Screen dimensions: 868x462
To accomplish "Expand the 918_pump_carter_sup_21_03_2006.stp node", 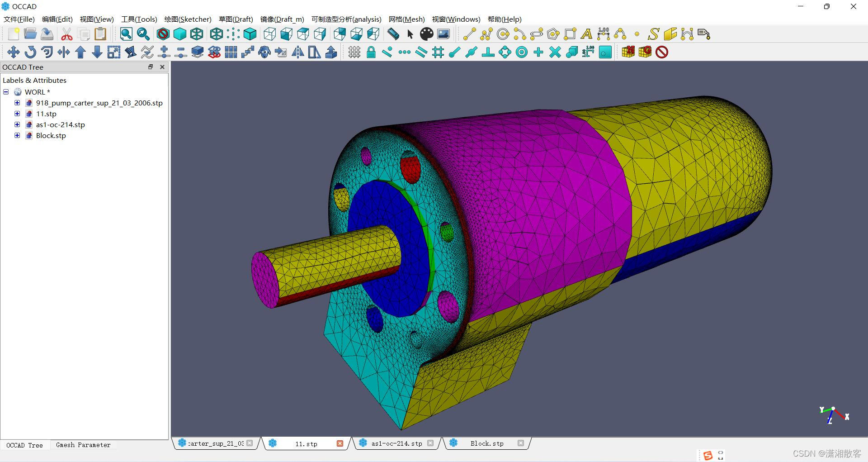I will point(17,103).
